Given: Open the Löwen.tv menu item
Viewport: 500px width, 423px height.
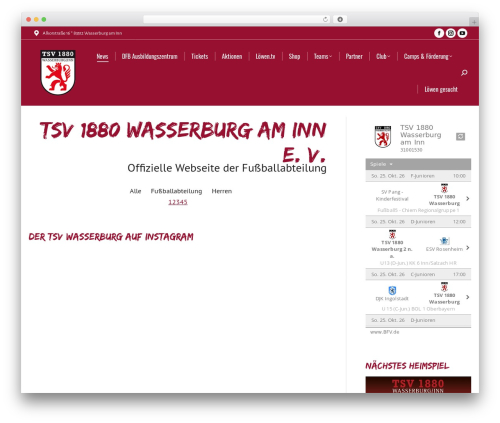Looking at the screenshot, I should click(265, 56).
